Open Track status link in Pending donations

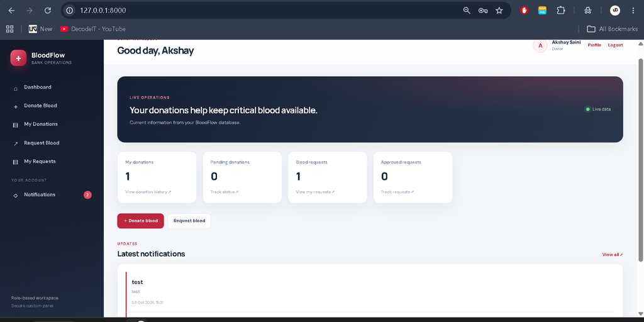coord(225,192)
